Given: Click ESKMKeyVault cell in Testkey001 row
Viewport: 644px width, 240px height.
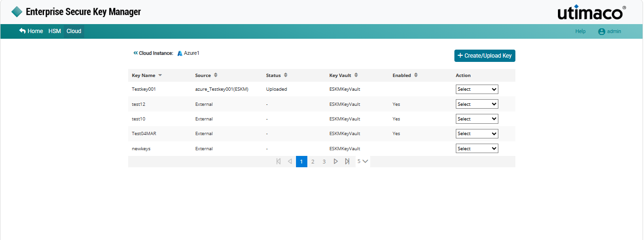Looking at the screenshot, I should point(345,89).
